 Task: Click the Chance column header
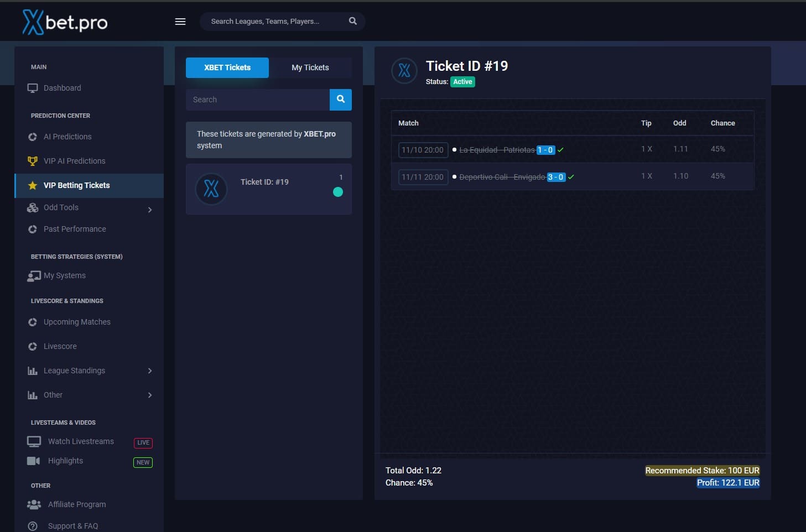point(722,123)
